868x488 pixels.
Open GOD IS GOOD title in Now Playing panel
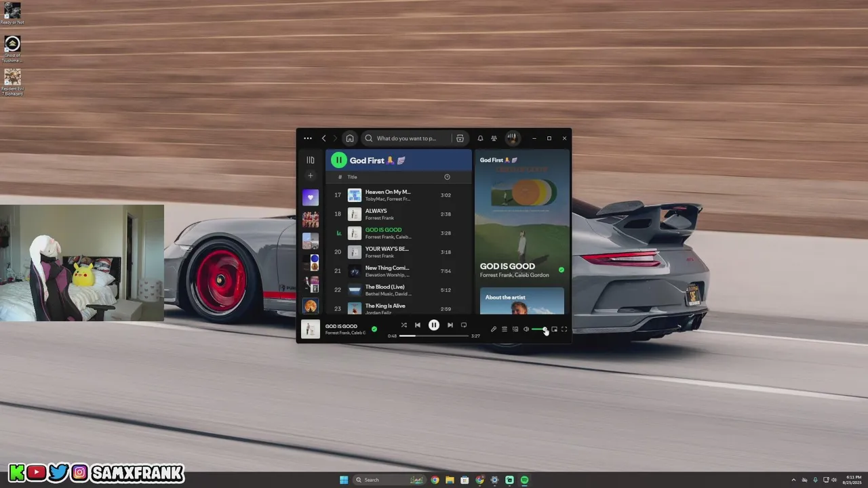pos(507,266)
